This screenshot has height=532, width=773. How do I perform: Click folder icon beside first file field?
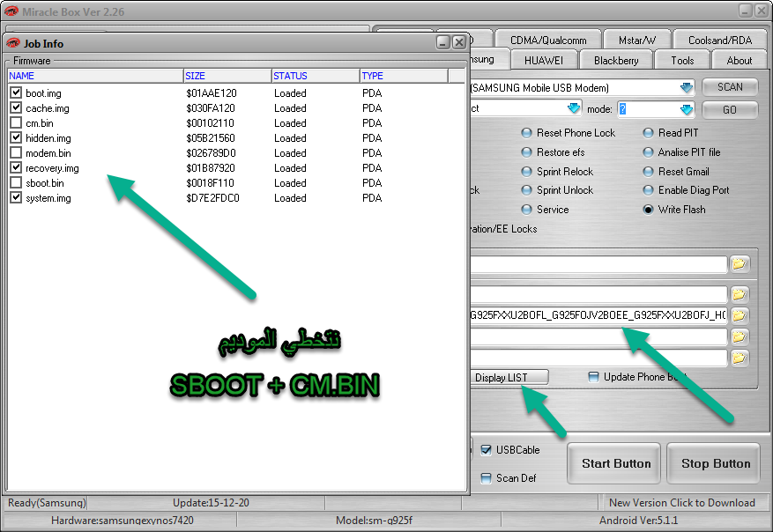click(739, 264)
